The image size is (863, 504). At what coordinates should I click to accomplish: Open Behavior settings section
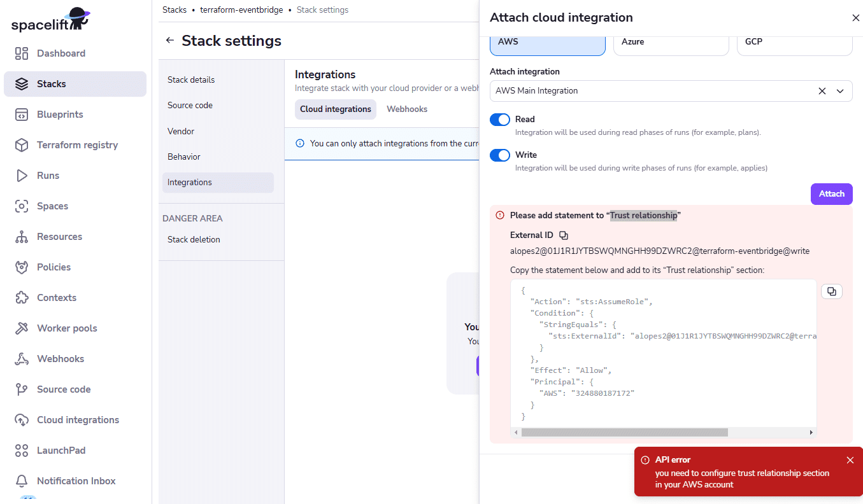pyautogui.click(x=218, y=157)
